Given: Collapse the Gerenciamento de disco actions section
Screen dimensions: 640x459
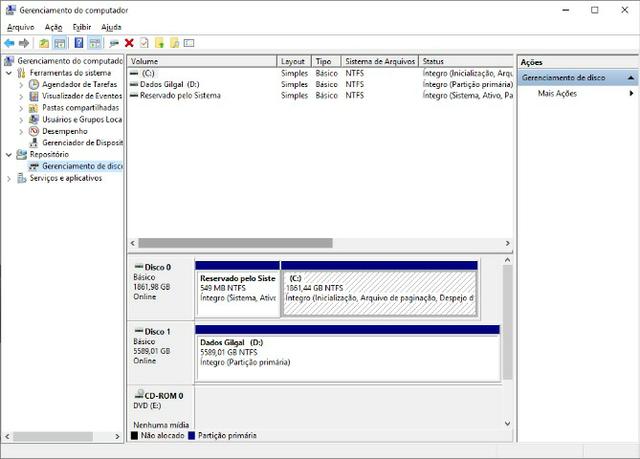Looking at the screenshot, I should (x=631, y=78).
